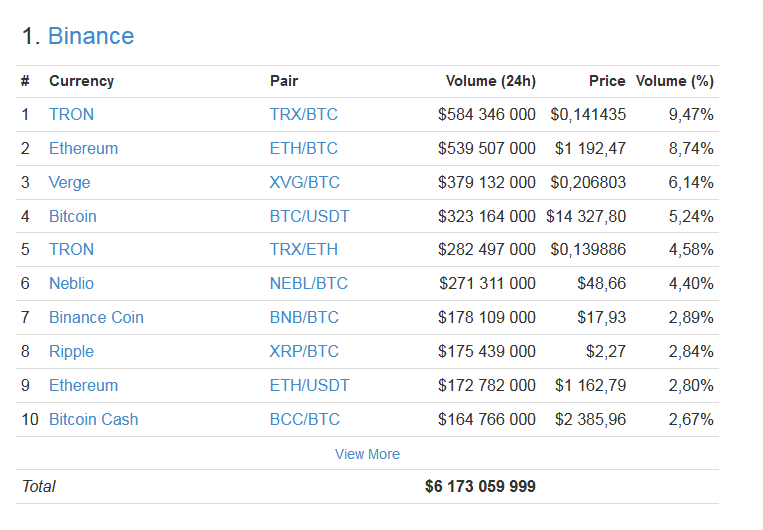Image resolution: width=763 pixels, height=530 pixels.
Task: Click the View More link
Action: 367,454
